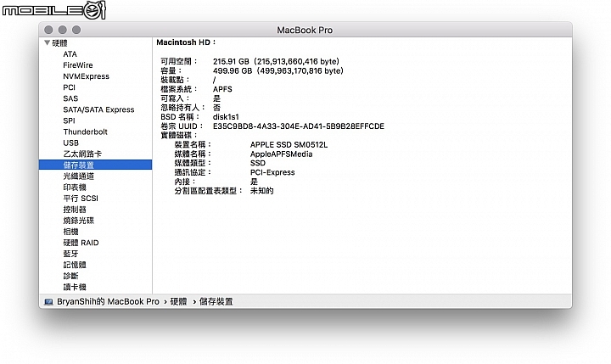
Task: Click partition map value 未知的
Action: coord(262,191)
